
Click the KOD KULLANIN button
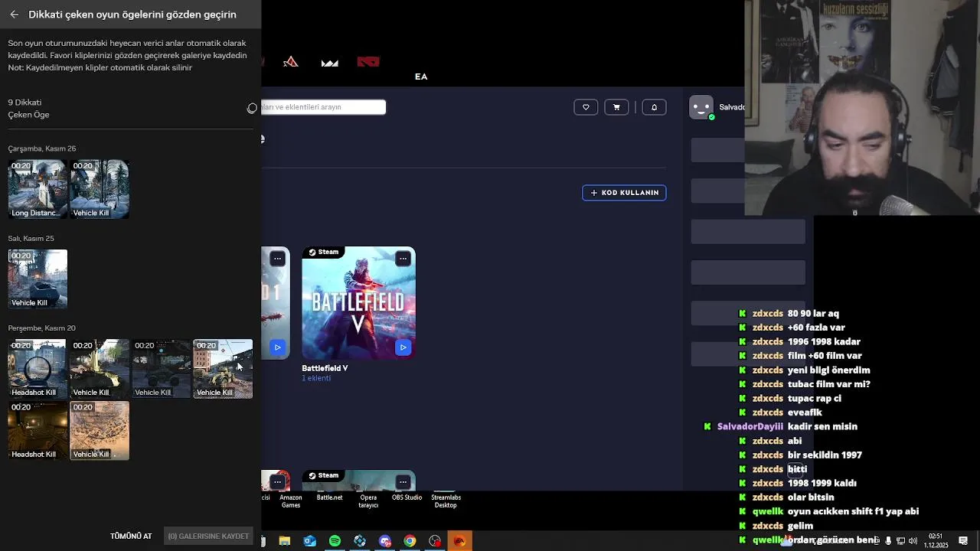[624, 193]
